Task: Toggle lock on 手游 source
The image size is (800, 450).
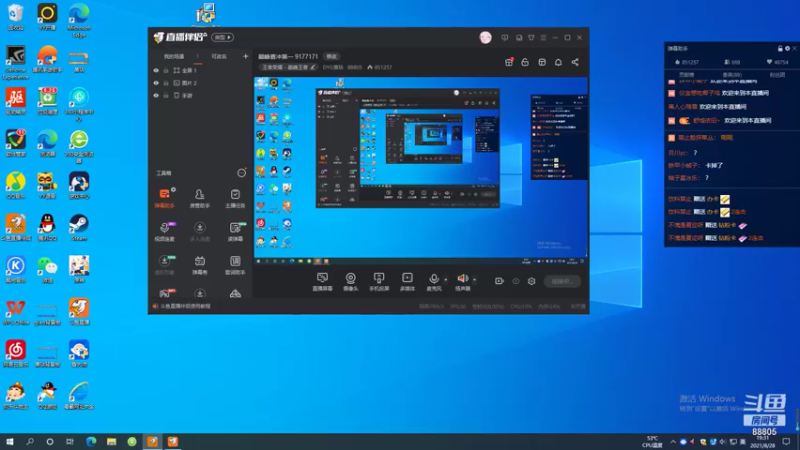Action: pyautogui.click(x=166, y=95)
